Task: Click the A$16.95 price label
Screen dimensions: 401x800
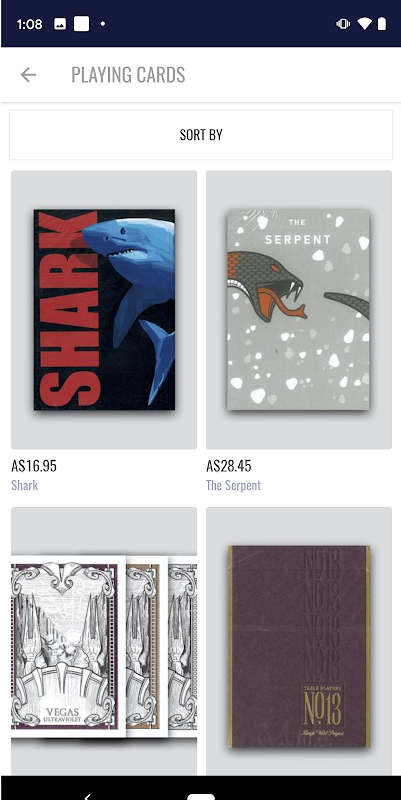Action: 34,466
